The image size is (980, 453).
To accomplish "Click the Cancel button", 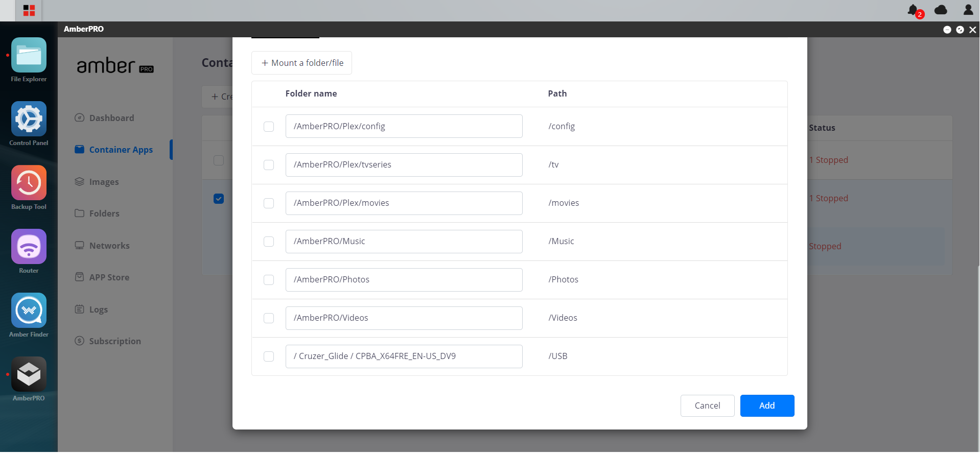I will (x=707, y=406).
